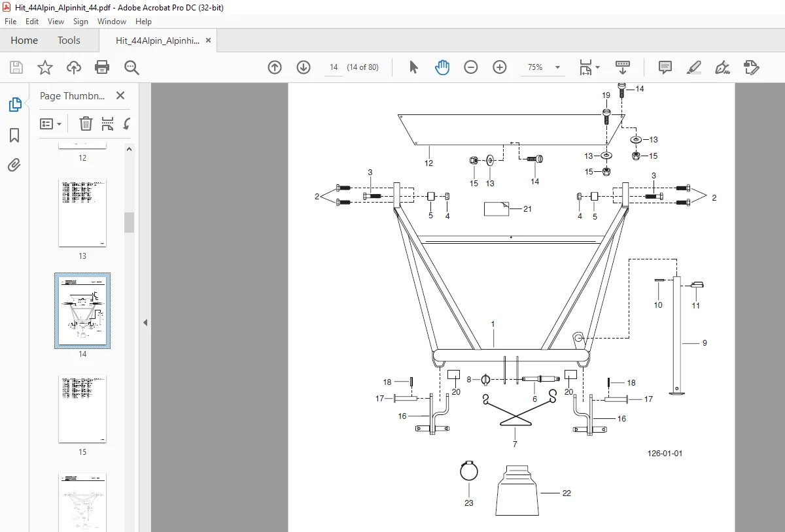The image size is (785, 532).
Task: Close the Page Thumbnails panel
Action: coord(120,95)
